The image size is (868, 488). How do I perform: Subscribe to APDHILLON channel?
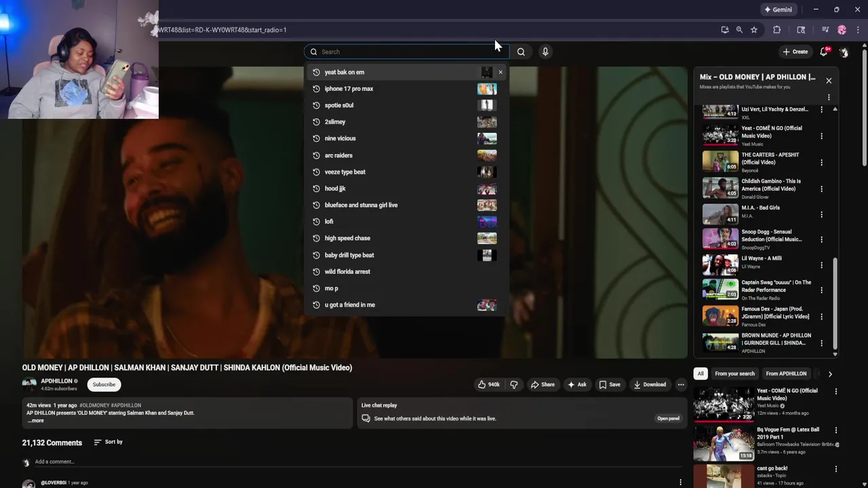click(104, 384)
